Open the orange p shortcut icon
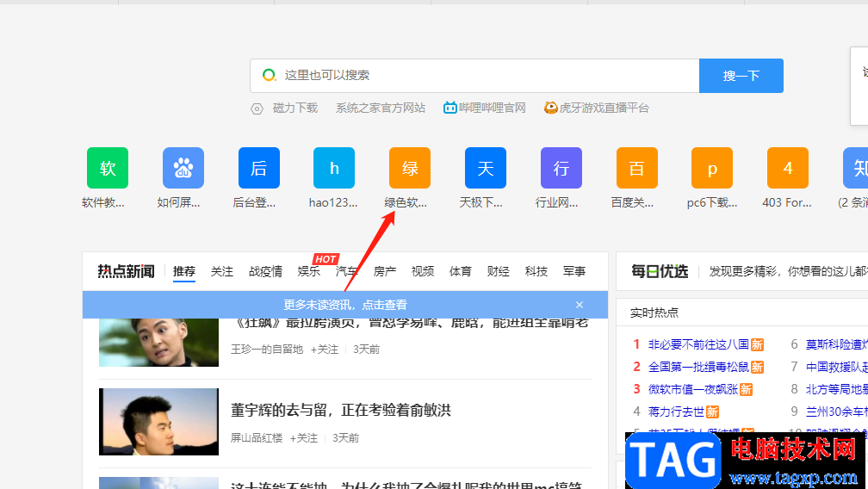Image resolution: width=868 pixels, height=489 pixels. 712,168
